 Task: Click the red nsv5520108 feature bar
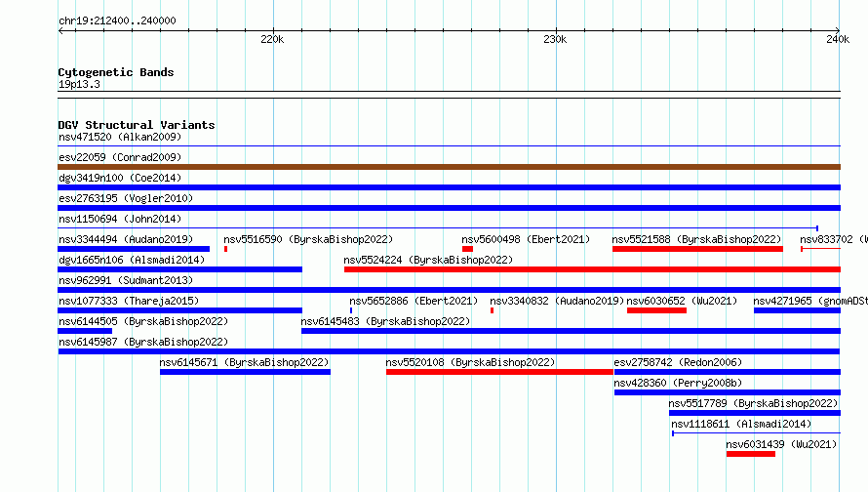(x=500, y=372)
